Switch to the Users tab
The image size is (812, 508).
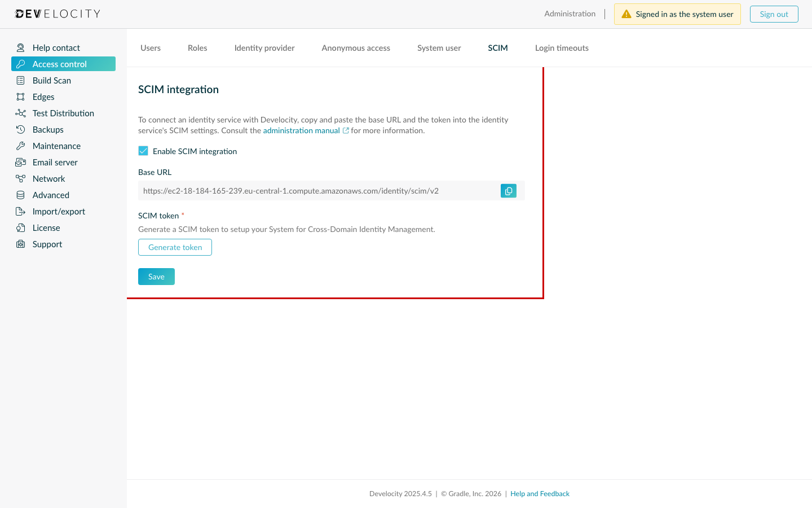pos(150,48)
